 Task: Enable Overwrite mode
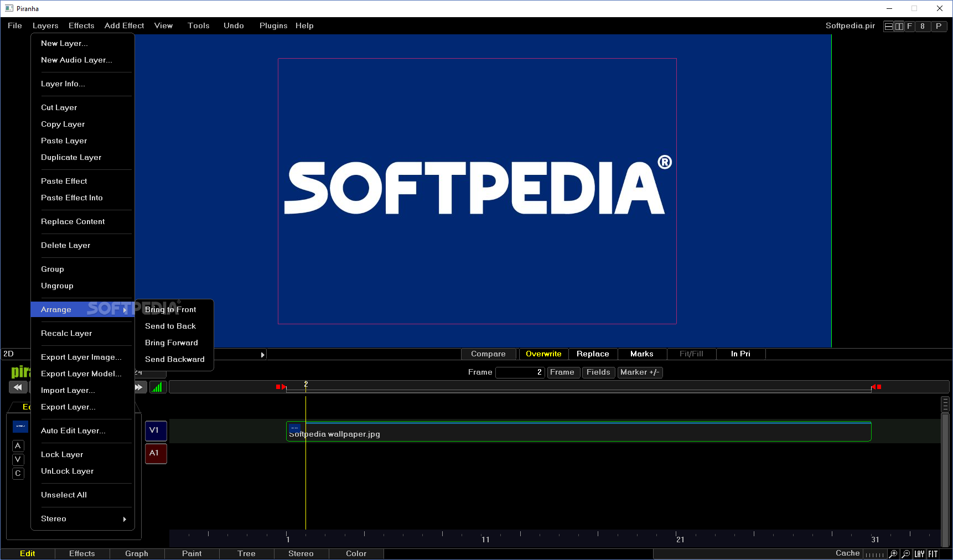pos(543,354)
